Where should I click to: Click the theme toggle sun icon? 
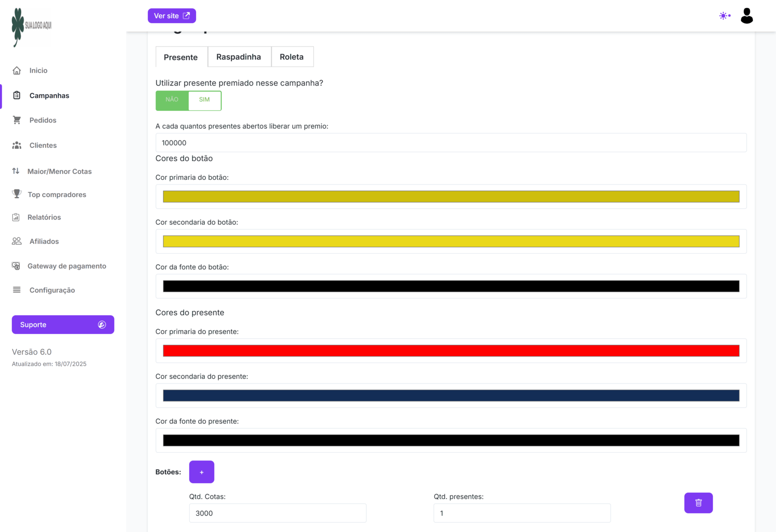[x=724, y=16]
